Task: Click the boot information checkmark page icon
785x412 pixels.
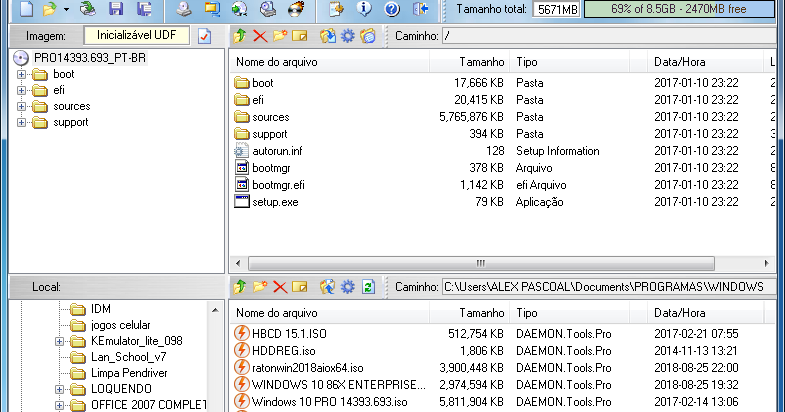Action: 204,36
